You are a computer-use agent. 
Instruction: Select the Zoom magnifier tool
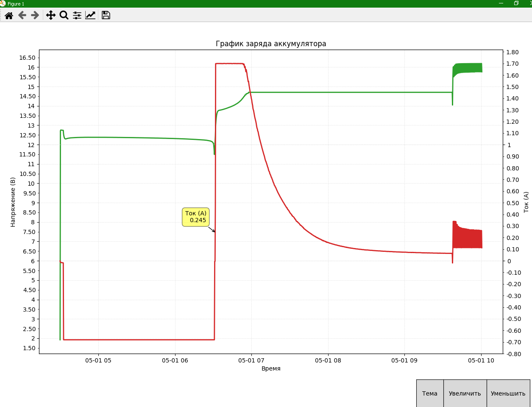click(64, 15)
